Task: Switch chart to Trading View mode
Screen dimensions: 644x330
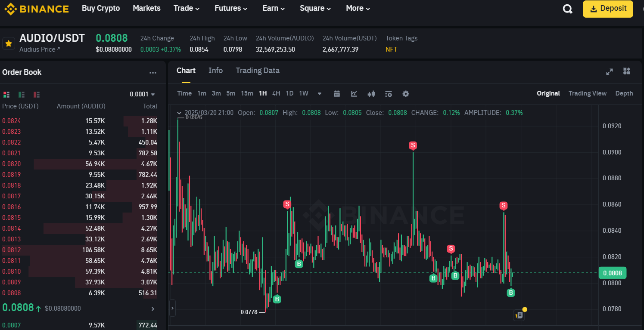Action: (588, 93)
